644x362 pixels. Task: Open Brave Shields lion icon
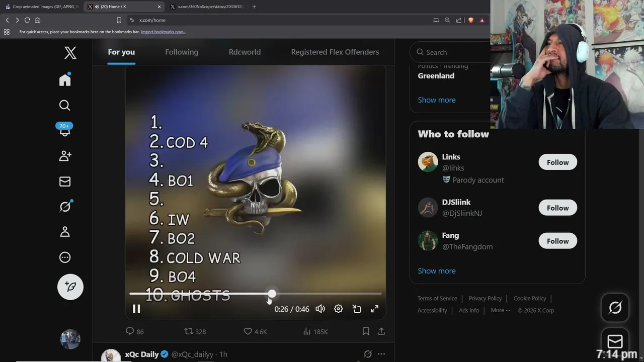(x=470, y=20)
